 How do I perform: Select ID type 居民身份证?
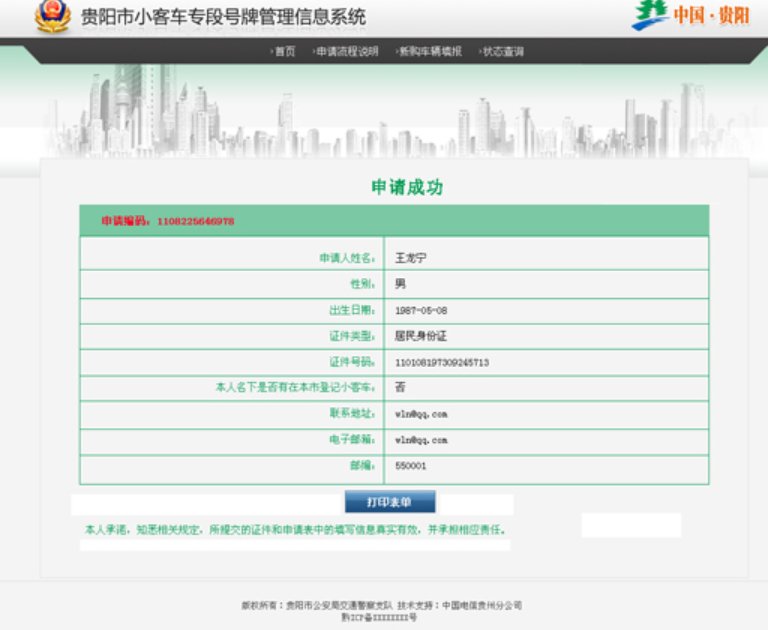coord(421,336)
